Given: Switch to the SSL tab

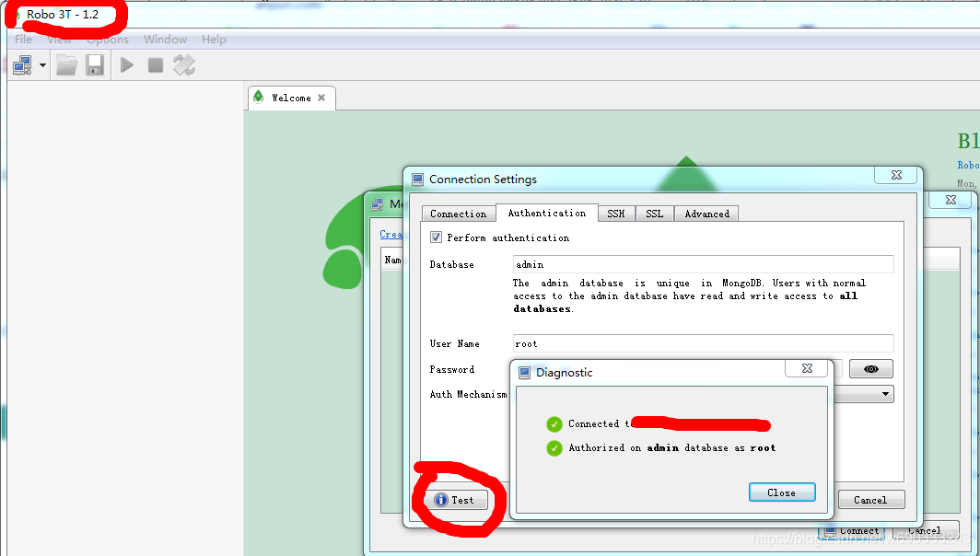Looking at the screenshot, I should point(654,214).
